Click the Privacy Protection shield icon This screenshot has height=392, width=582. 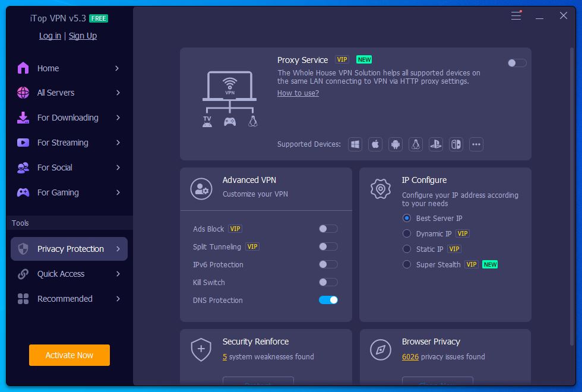[x=23, y=249]
